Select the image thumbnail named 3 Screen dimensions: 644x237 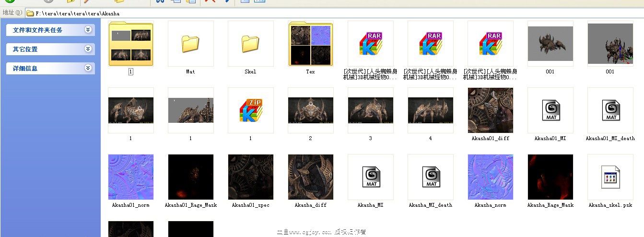[370, 110]
